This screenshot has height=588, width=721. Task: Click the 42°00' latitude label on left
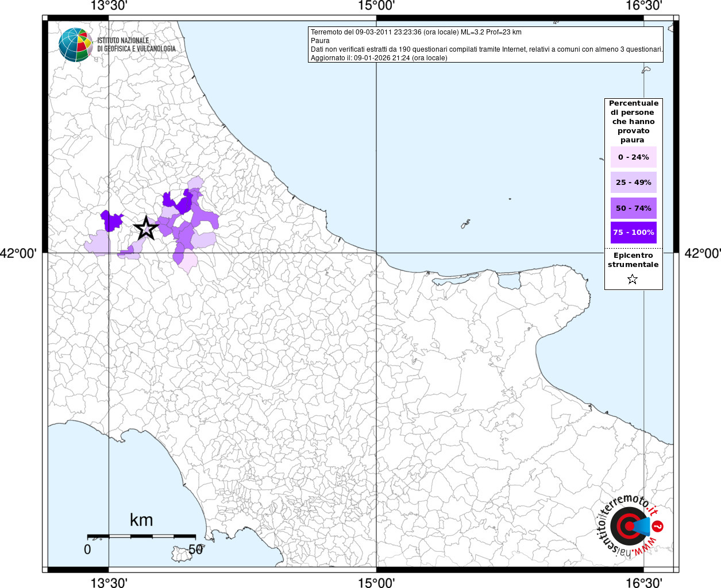tap(18, 253)
